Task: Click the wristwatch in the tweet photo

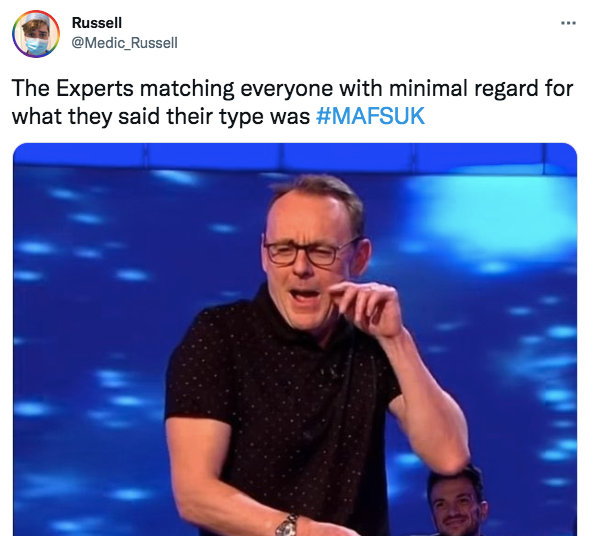Action: pyautogui.click(x=287, y=525)
